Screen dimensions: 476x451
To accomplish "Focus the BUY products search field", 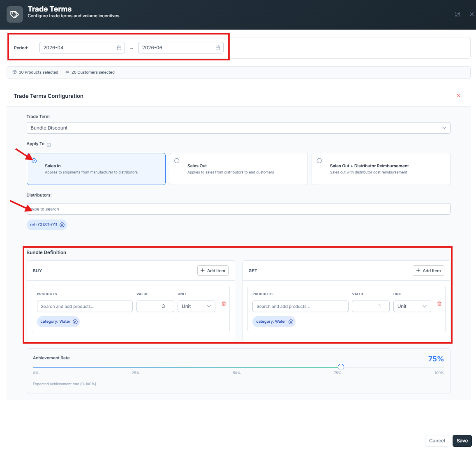I will 85,306.
